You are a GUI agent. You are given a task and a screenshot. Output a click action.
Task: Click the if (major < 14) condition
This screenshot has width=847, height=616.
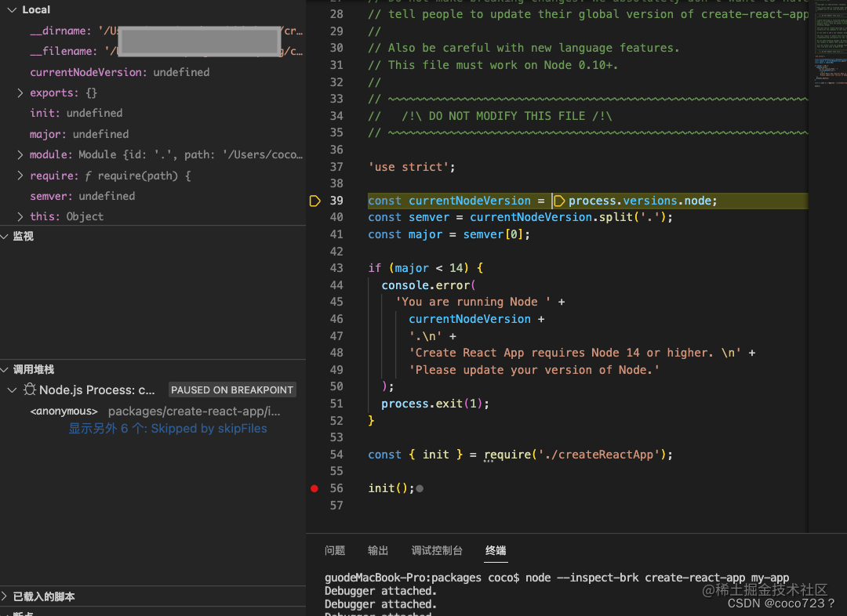[x=426, y=268]
